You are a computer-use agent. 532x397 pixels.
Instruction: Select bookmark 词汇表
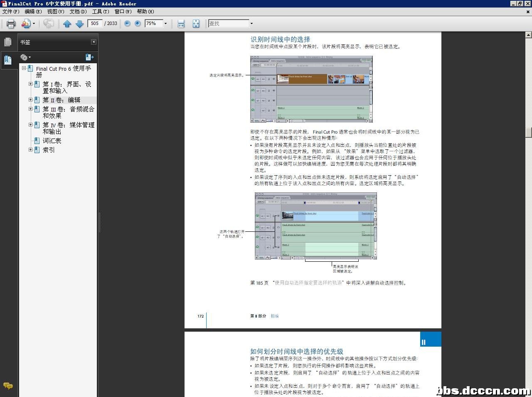(x=52, y=141)
